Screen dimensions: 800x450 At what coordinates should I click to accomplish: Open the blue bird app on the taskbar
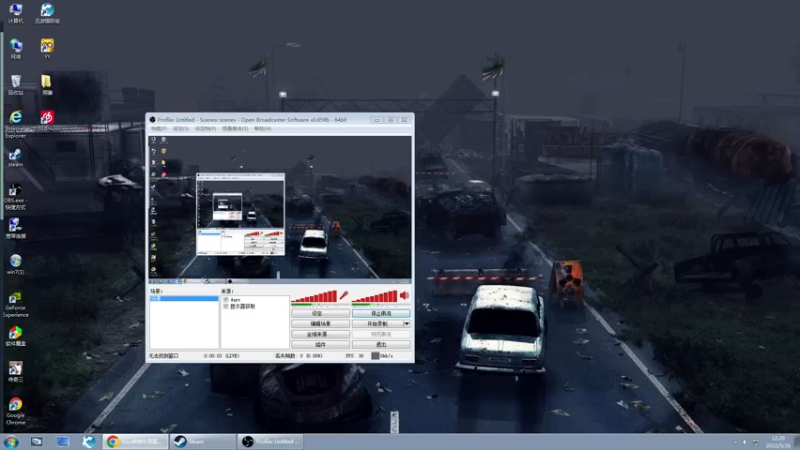tap(89, 442)
